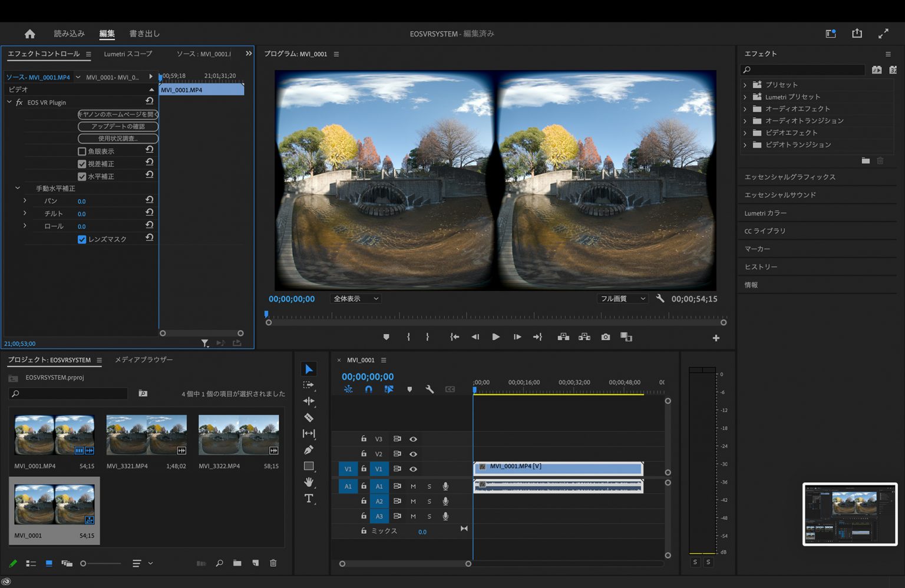The image size is (905, 588).
Task: Click the Play button in the program monitor
Action: (496, 336)
